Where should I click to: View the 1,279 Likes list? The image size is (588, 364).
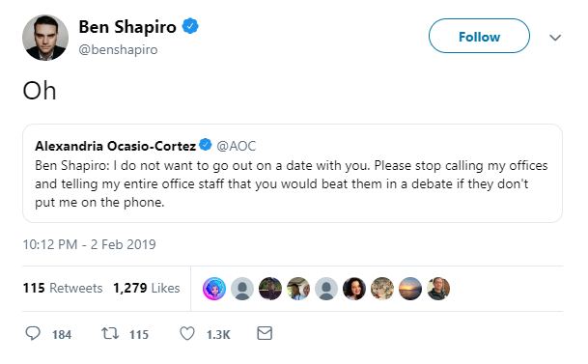pos(146,288)
